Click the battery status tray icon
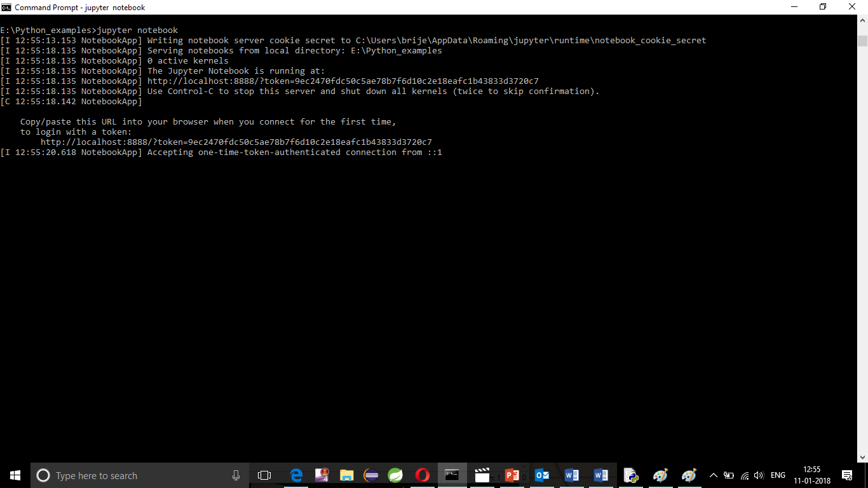Viewport: 868px width, 488px height. click(x=729, y=475)
